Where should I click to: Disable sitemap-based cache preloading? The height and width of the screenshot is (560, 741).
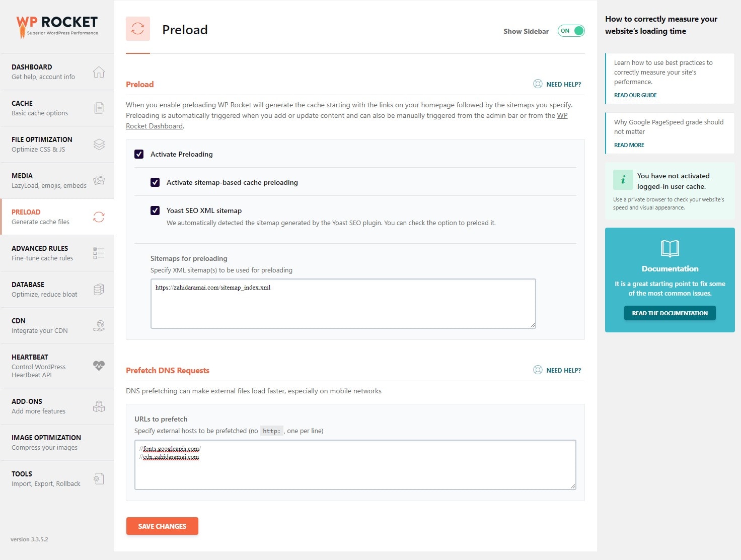[x=155, y=182]
